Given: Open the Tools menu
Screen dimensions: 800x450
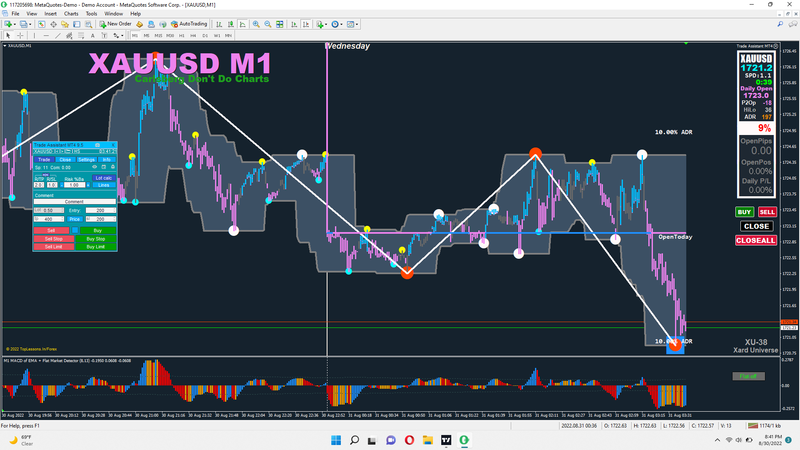Looking at the screenshot, I should tap(91, 14).
